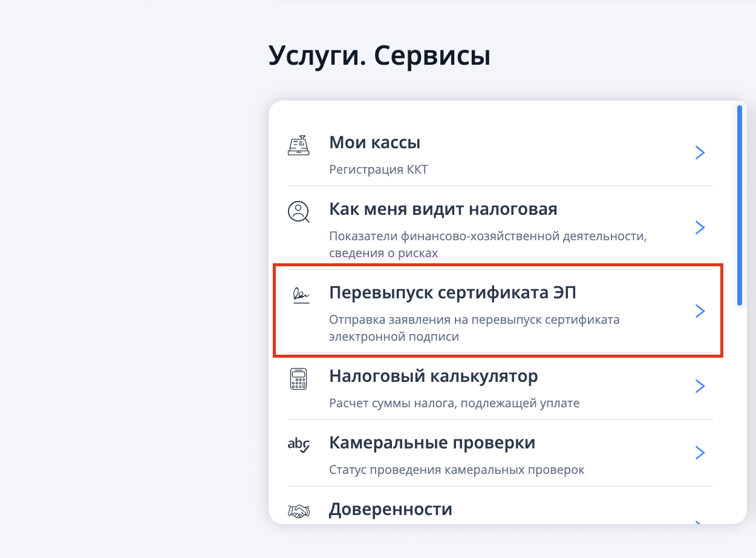
Task: Click chevron for Камеральные проверки row
Action: pos(700,453)
